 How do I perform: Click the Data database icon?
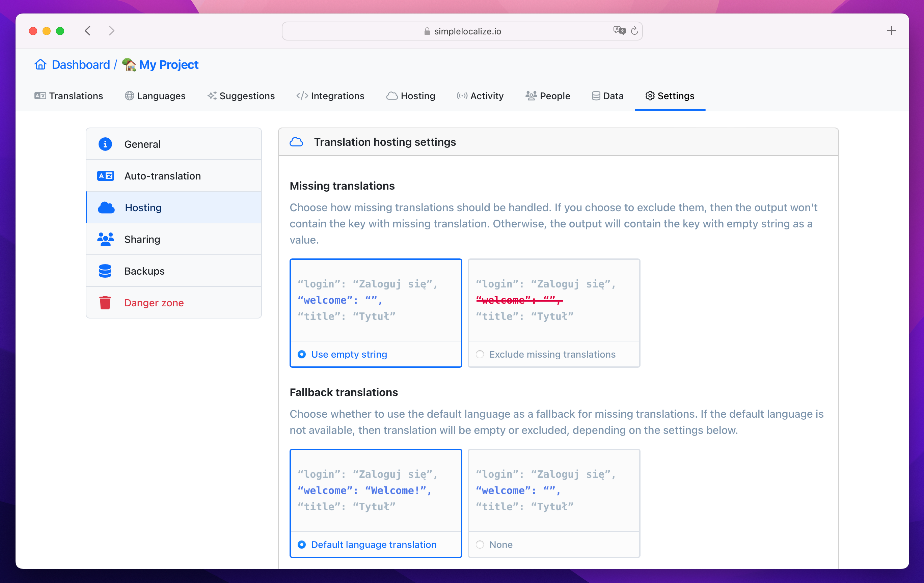point(596,96)
